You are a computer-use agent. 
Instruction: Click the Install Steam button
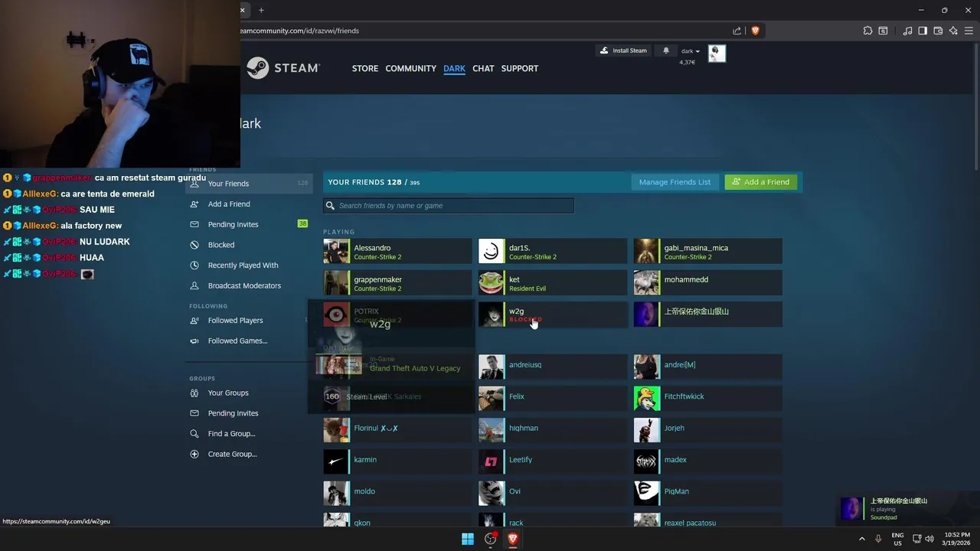(623, 51)
